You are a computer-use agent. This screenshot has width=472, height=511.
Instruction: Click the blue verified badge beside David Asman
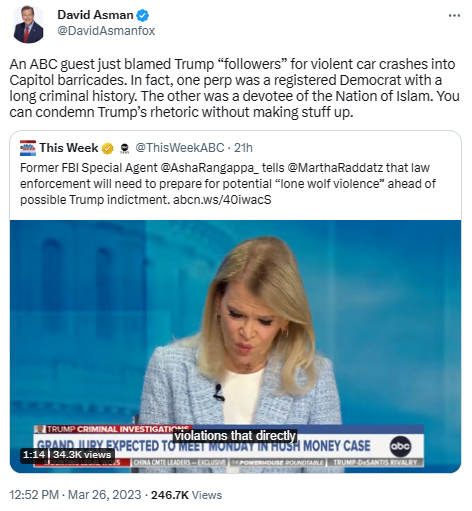tap(143, 15)
